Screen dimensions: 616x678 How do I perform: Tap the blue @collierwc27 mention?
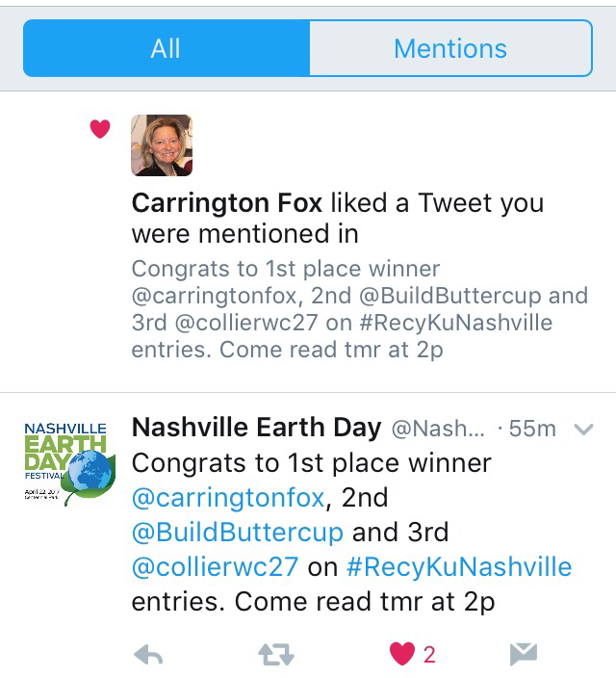tap(215, 566)
